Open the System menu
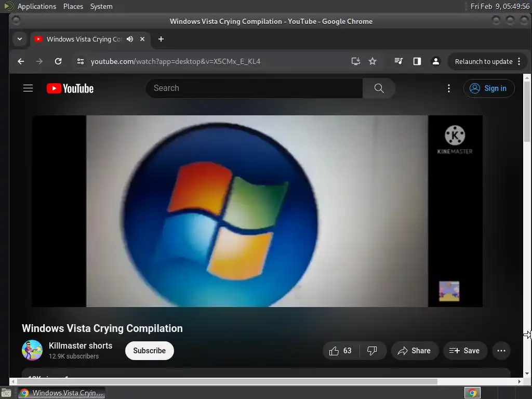The image size is (532, 399). click(x=101, y=6)
